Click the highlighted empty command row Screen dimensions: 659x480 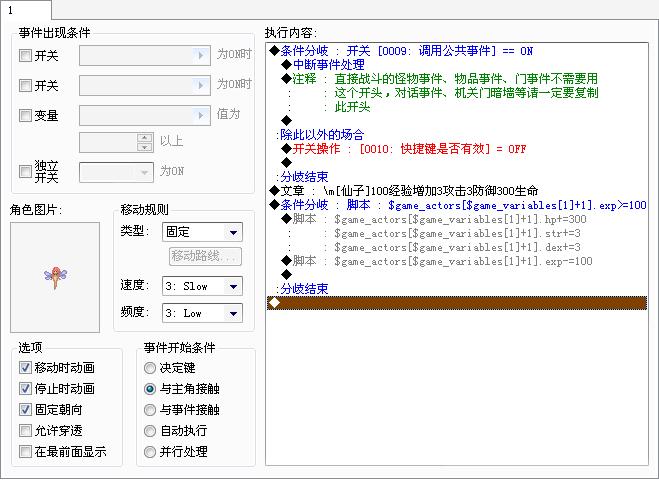tap(457, 303)
